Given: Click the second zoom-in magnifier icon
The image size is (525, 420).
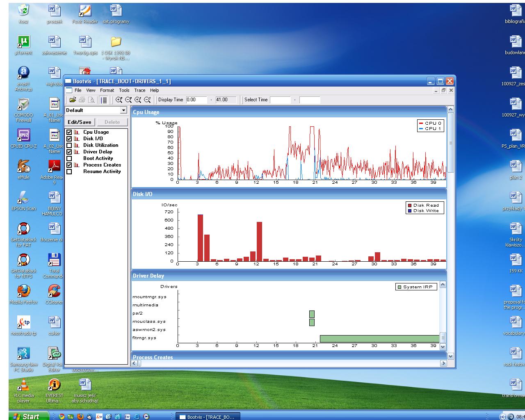Looking at the screenshot, I should tap(138, 100).
